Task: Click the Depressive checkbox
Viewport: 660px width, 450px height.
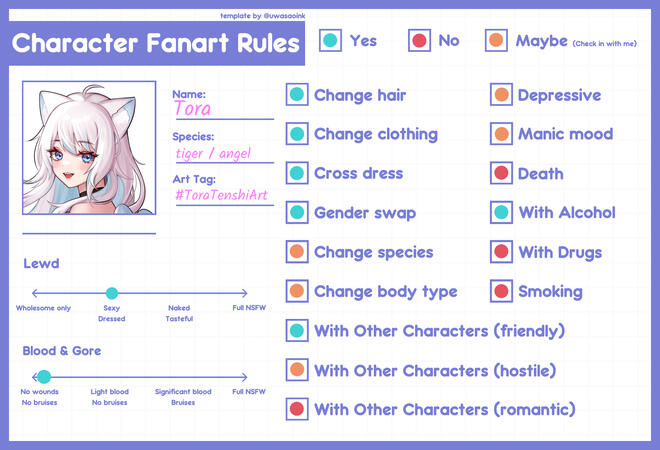Action: coord(501,95)
